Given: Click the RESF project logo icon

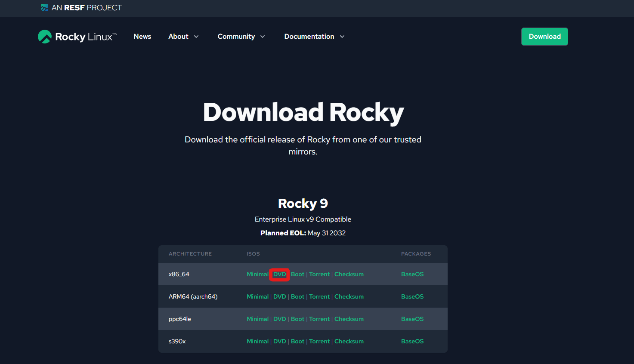Looking at the screenshot, I should (x=45, y=8).
